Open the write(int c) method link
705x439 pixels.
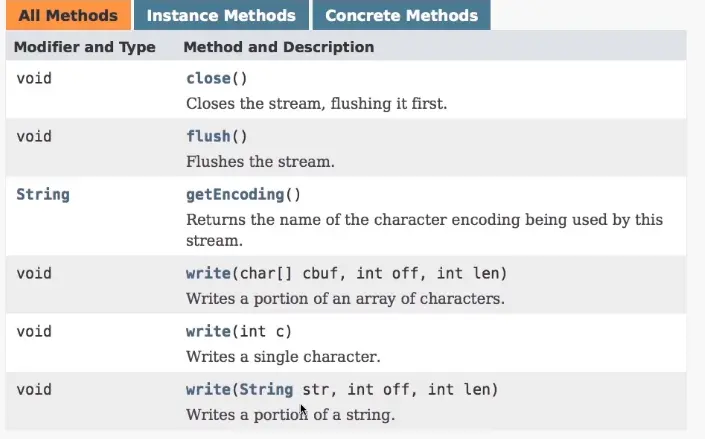pos(207,331)
